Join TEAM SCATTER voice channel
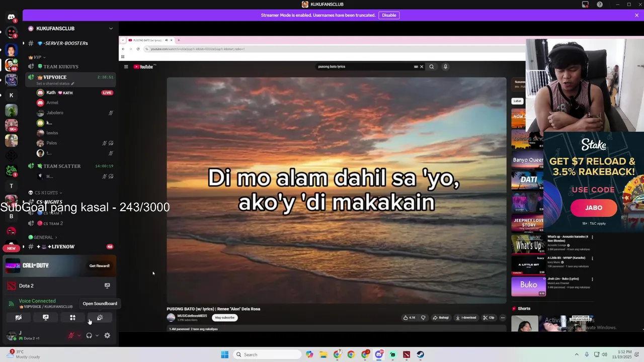The width and height of the screenshot is (644, 362). pos(70,166)
